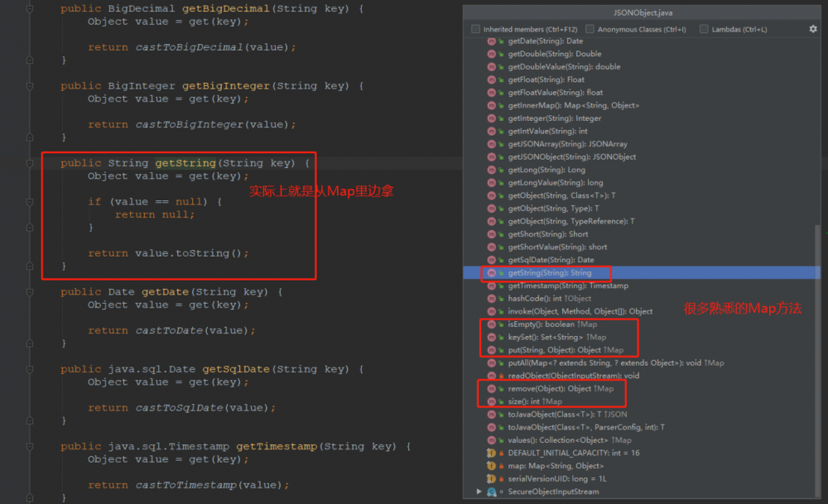Click the field icon beside DEFAULT_INITIAL_CAPACITY
This screenshot has height=504, width=828.
[493, 453]
